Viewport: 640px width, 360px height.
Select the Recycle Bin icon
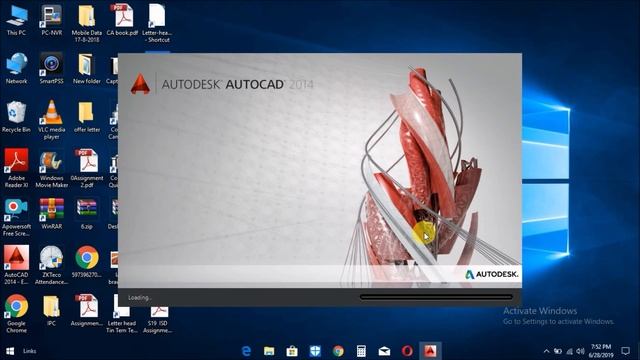click(16, 117)
